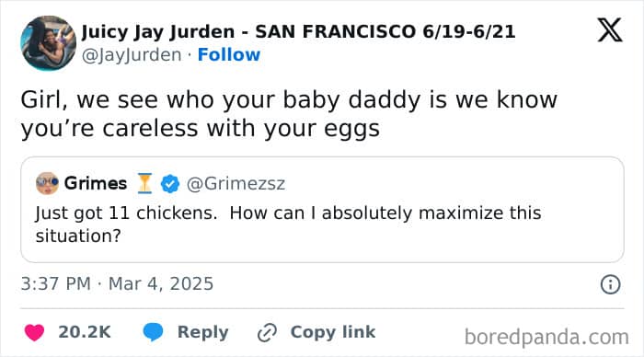Open the quoted tweet about 11 chickens
Viewport: 644px width, 357px height.
click(322, 210)
